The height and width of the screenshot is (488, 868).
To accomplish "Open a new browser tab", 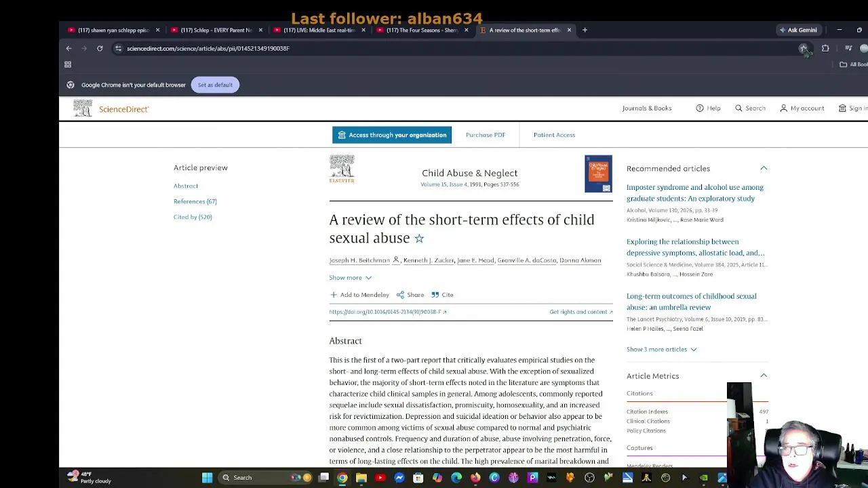I will (x=585, y=30).
